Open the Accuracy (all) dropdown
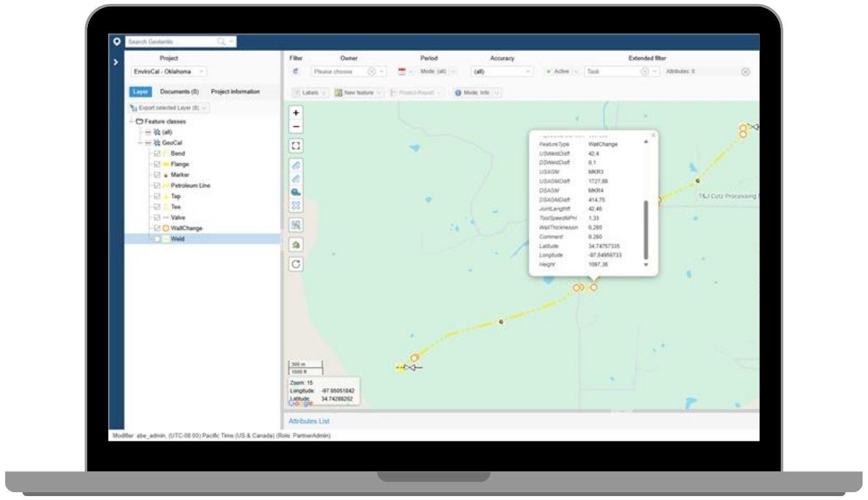 (502, 72)
